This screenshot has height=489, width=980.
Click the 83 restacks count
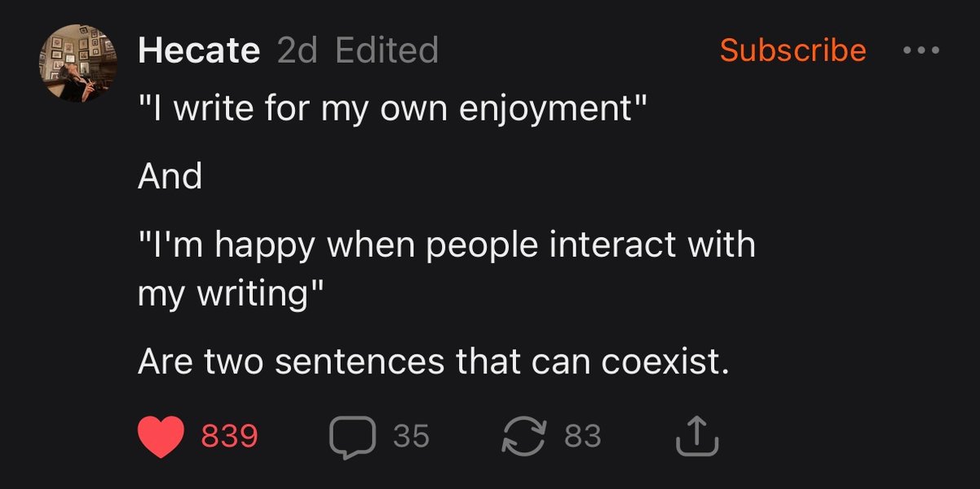pos(583,437)
